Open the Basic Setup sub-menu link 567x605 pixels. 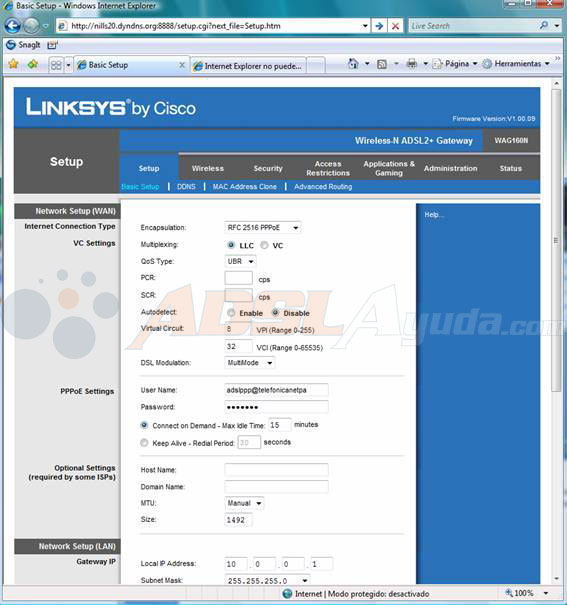(x=140, y=187)
